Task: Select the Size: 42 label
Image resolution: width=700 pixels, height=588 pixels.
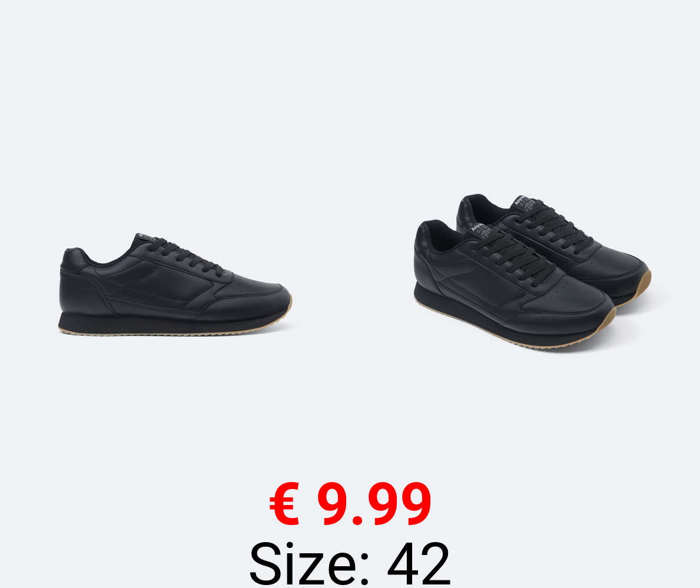Action: point(350,563)
